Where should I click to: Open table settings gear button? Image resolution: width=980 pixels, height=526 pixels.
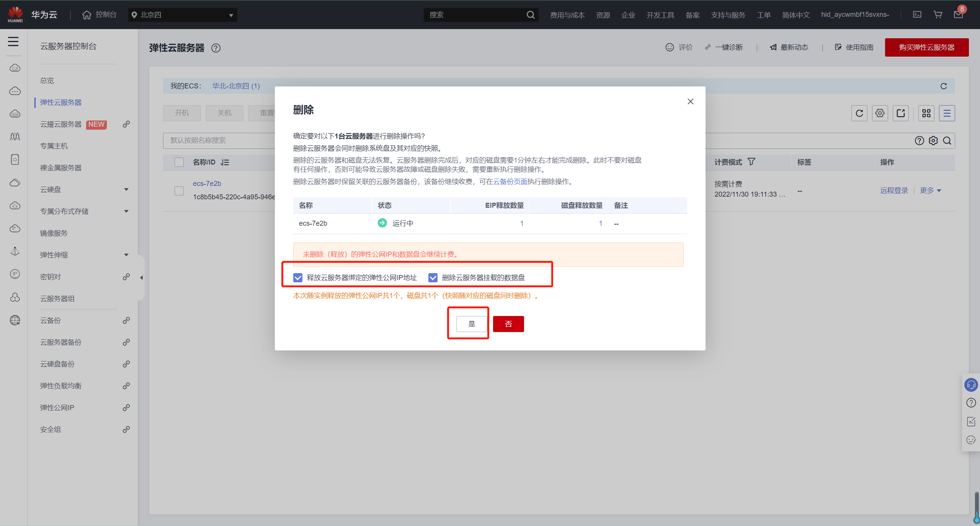(880, 113)
